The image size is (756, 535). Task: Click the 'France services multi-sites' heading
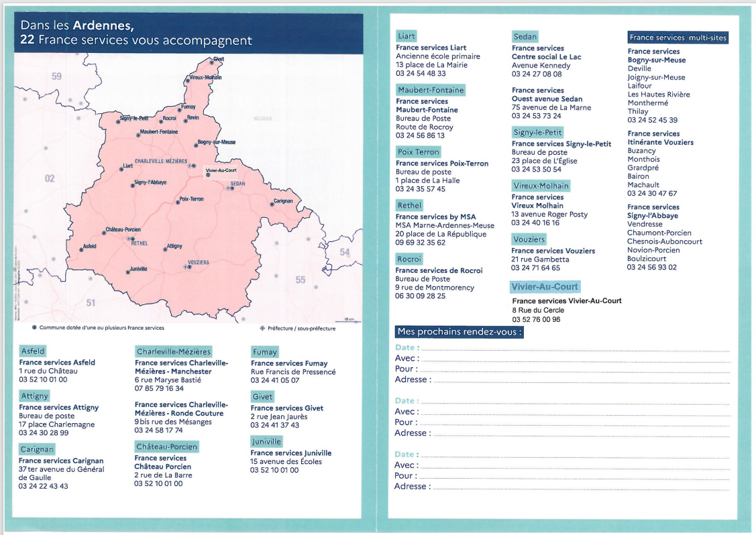pos(678,38)
